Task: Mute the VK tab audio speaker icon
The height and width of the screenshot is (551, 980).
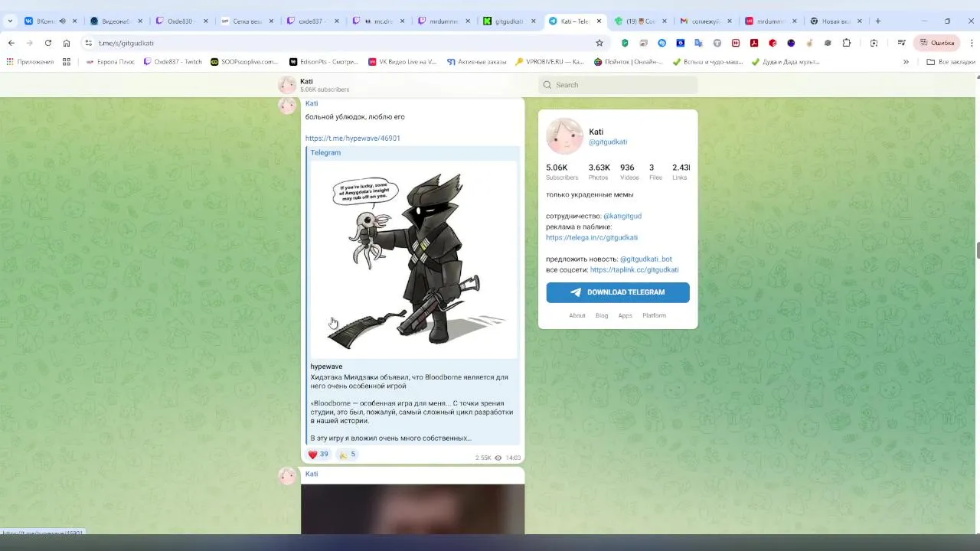Action: (63, 21)
